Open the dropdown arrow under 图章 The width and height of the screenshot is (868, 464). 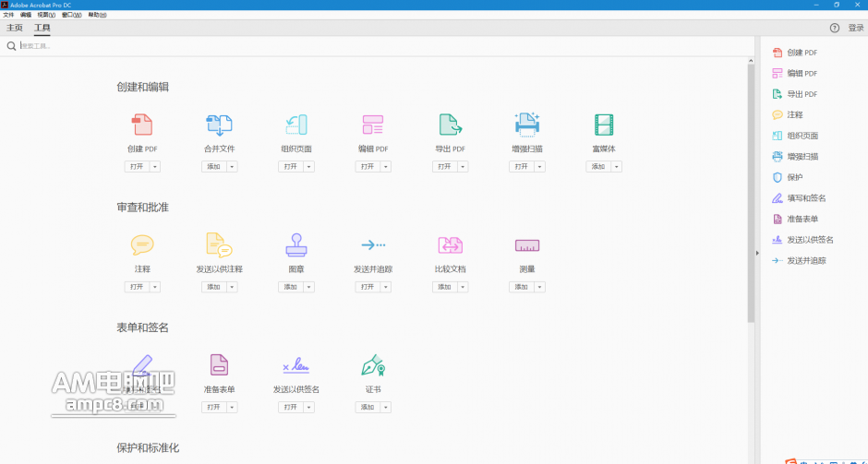click(309, 287)
